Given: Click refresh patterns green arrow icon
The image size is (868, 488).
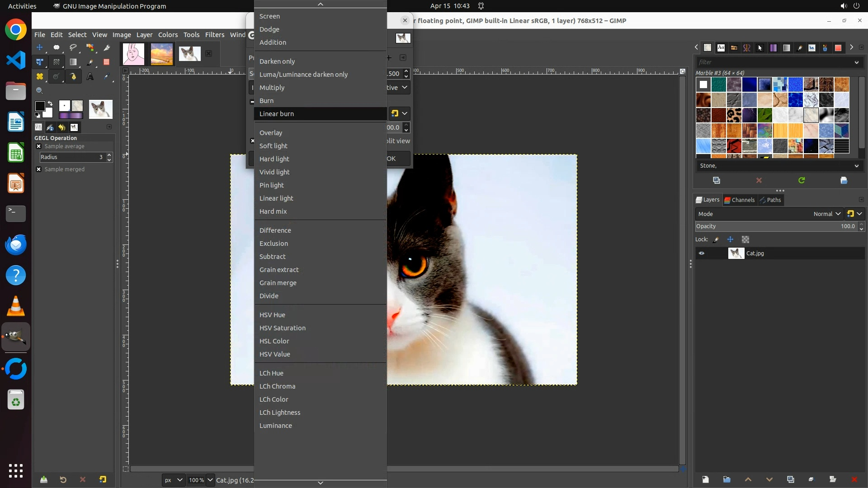Looking at the screenshot, I should tap(802, 180).
